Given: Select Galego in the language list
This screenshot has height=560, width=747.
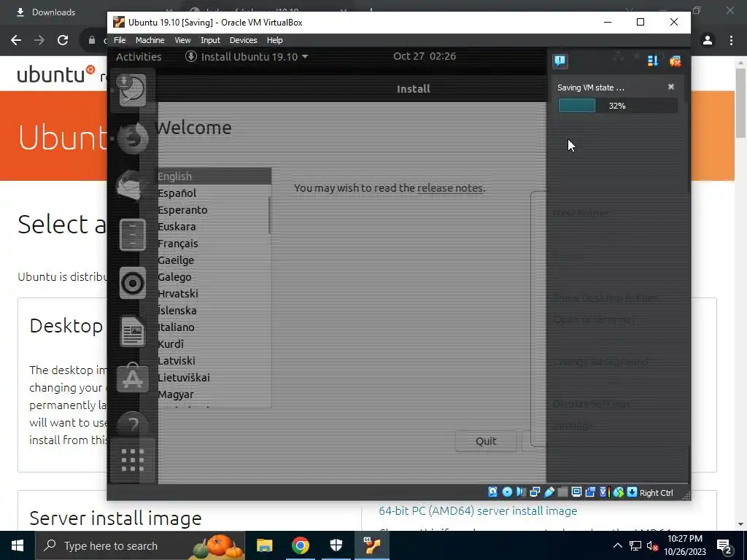Looking at the screenshot, I should tap(214, 276).
